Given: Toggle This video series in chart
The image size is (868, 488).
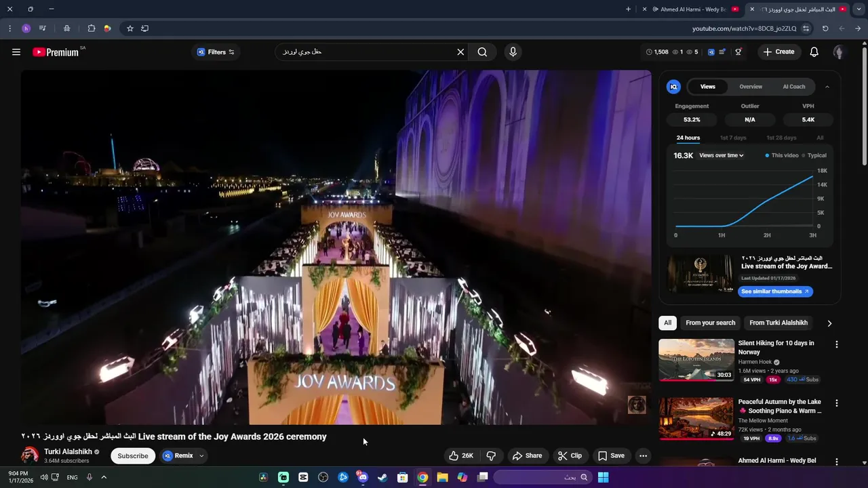Looking at the screenshot, I should (x=782, y=155).
